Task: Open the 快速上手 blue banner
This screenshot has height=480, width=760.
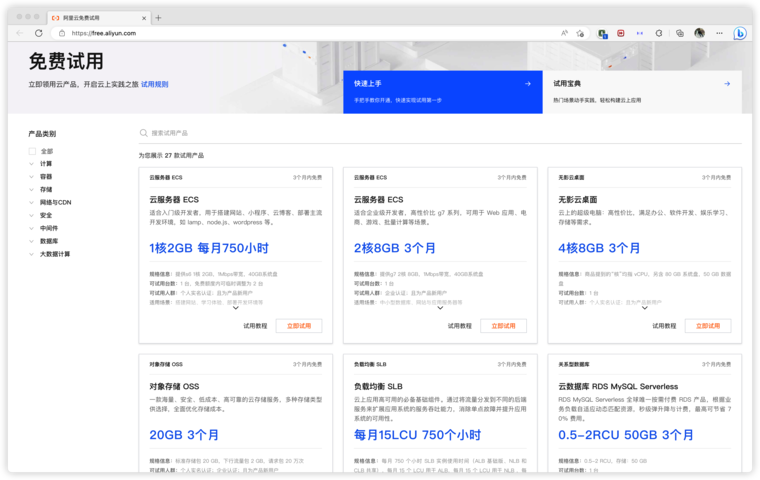Action: coord(443,92)
